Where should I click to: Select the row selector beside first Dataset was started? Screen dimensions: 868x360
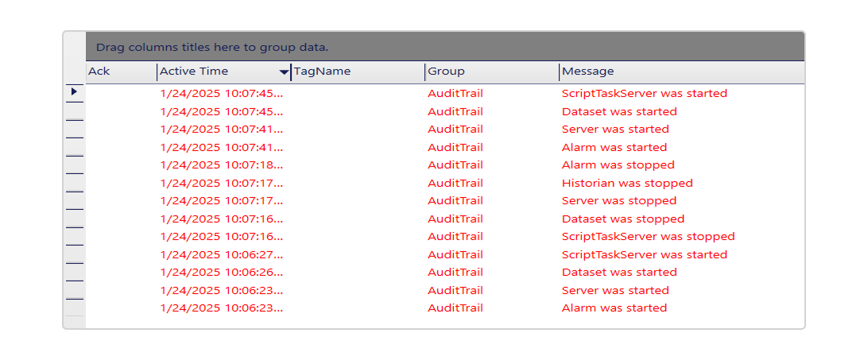click(x=74, y=111)
